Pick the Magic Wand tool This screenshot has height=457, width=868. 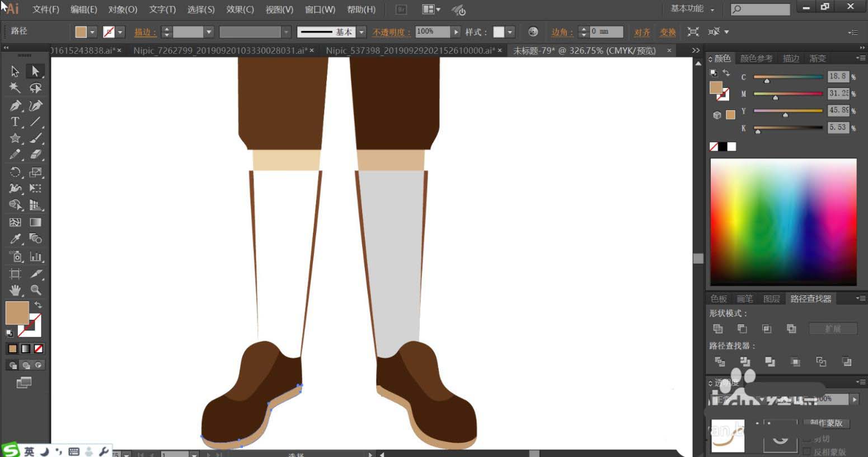[15, 88]
